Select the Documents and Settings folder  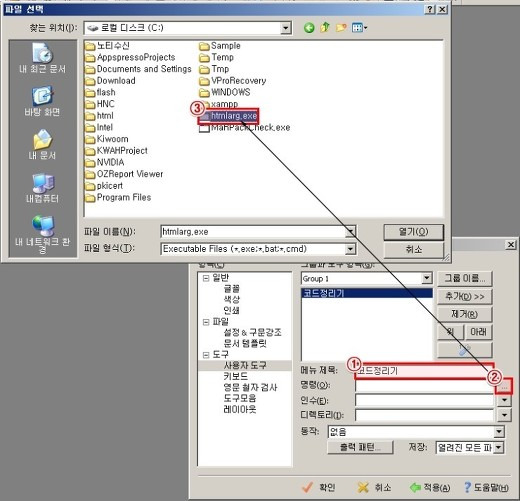pyautogui.click(x=138, y=69)
